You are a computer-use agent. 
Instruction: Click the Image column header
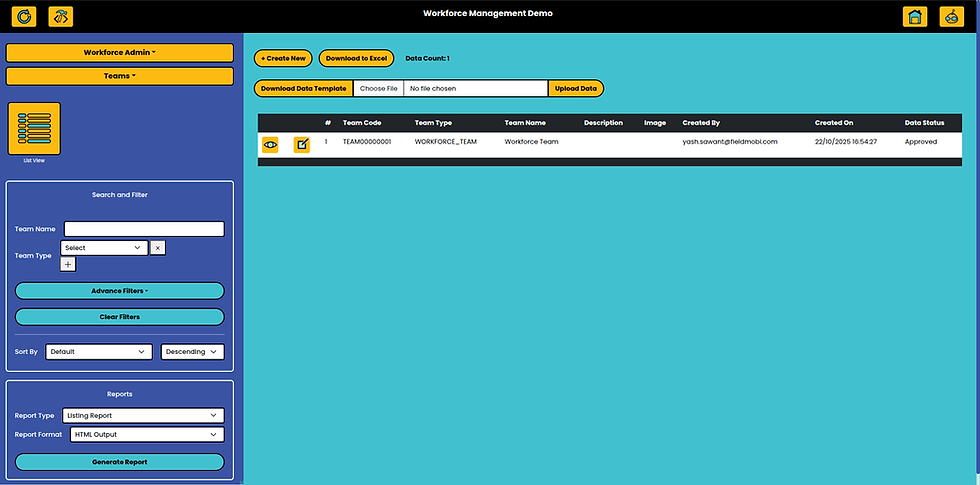click(x=655, y=123)
